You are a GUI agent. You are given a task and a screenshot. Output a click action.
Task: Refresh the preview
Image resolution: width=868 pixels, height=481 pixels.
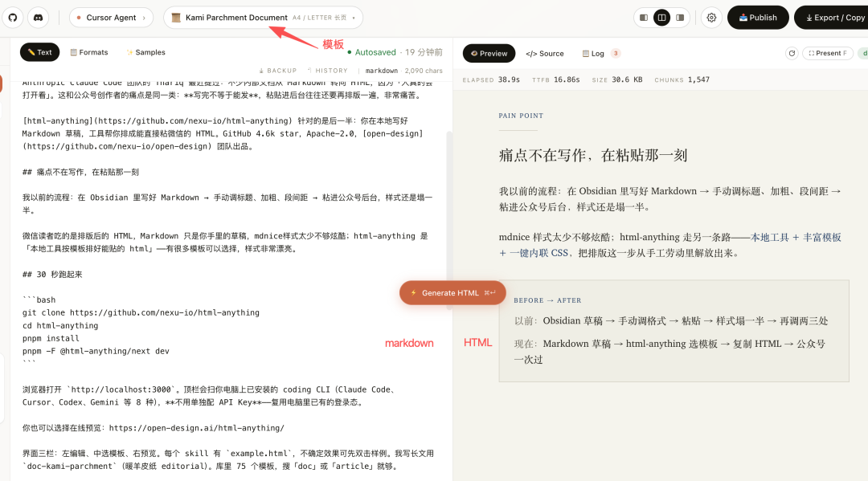[x=792, y=54]
